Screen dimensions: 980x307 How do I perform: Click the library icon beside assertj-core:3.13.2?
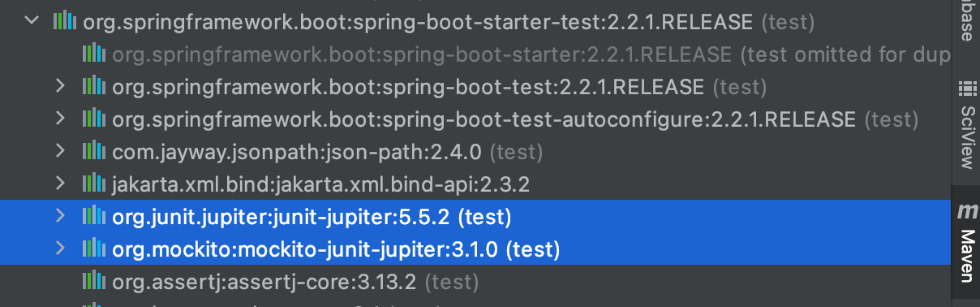(94, 282)
